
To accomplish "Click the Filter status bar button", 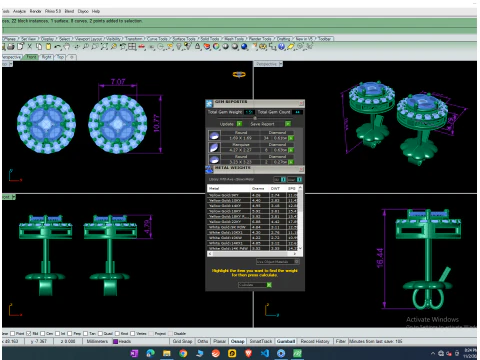I will pyautogui.click(x=341, y=341).
